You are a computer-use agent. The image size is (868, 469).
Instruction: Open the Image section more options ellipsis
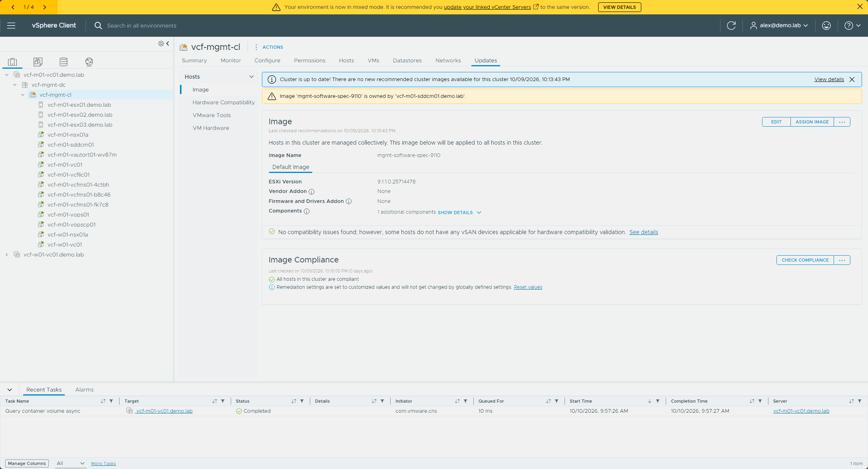[842, 122]
